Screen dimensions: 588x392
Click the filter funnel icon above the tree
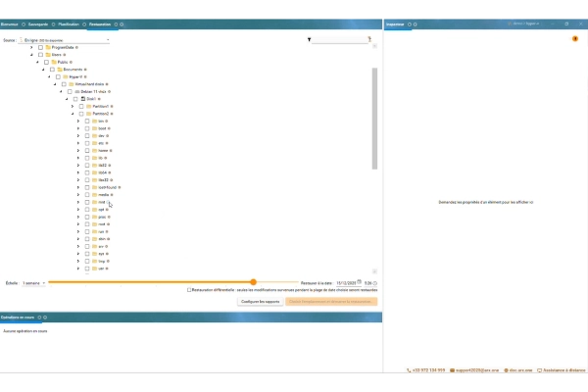click(310, 40)
